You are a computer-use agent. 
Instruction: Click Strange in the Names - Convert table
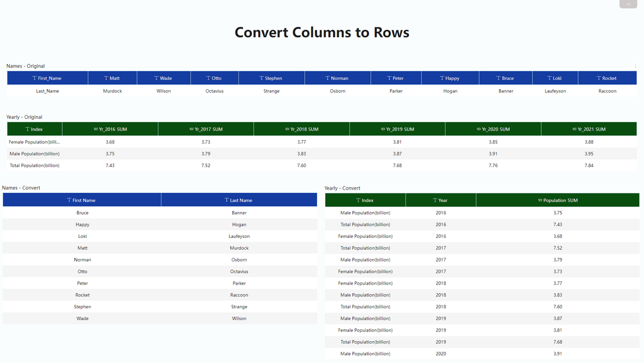coord(239,307)
